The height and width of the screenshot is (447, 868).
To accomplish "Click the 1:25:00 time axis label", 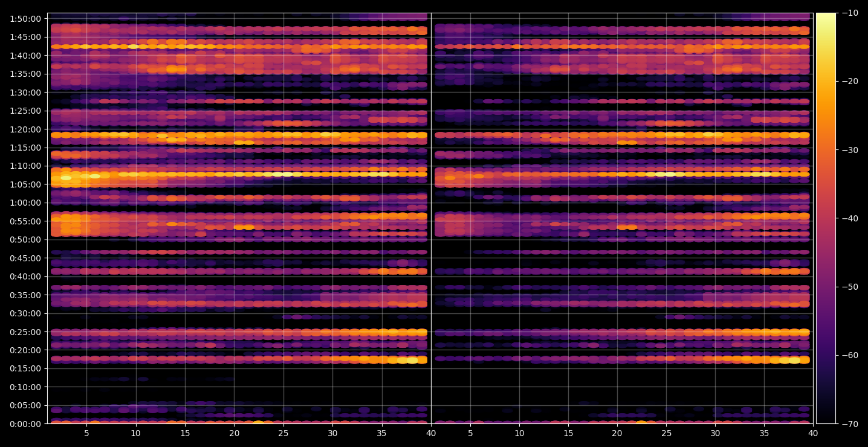I will coord(25,111).
